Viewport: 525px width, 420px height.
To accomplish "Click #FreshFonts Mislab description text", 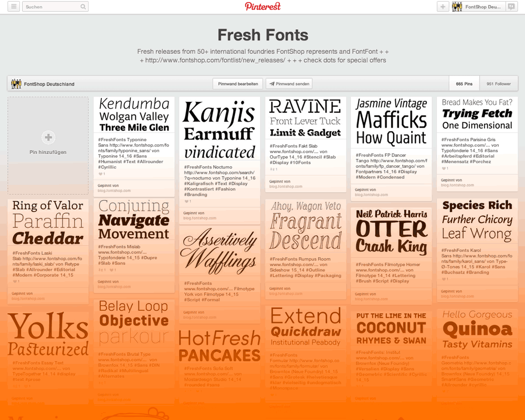I will 128,255.
